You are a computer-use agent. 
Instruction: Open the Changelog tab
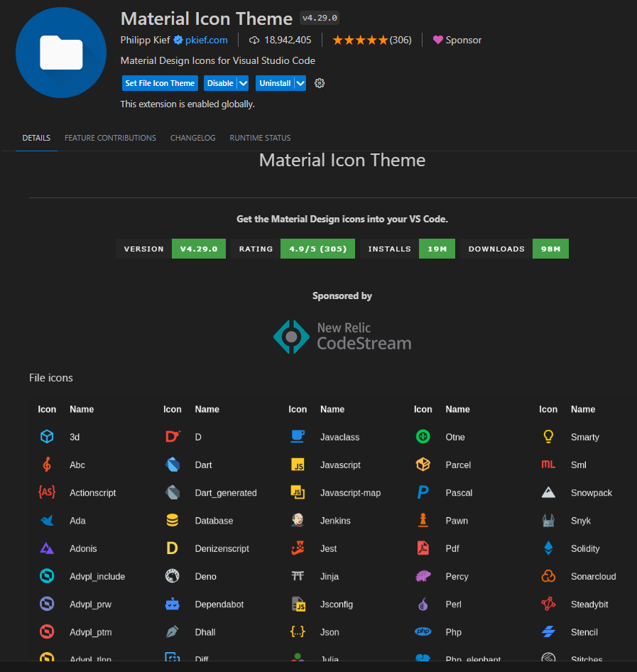[x=192, y=138]
